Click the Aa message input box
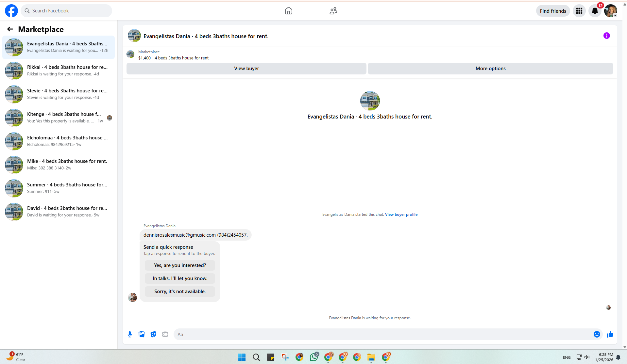The image size is (627, 364). click(x=382, y=334)
